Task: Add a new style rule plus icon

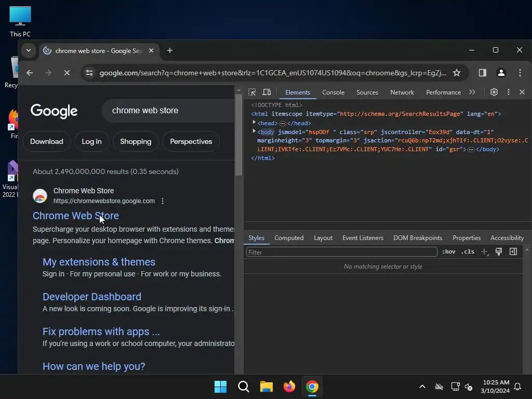Action: click(x=485, y=252)
